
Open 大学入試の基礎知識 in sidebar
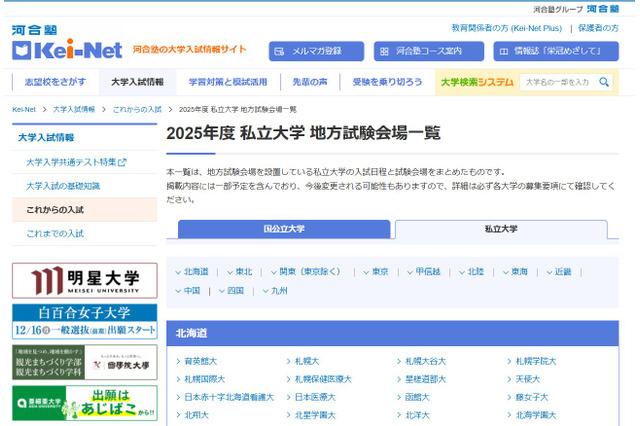pos(63,186)
